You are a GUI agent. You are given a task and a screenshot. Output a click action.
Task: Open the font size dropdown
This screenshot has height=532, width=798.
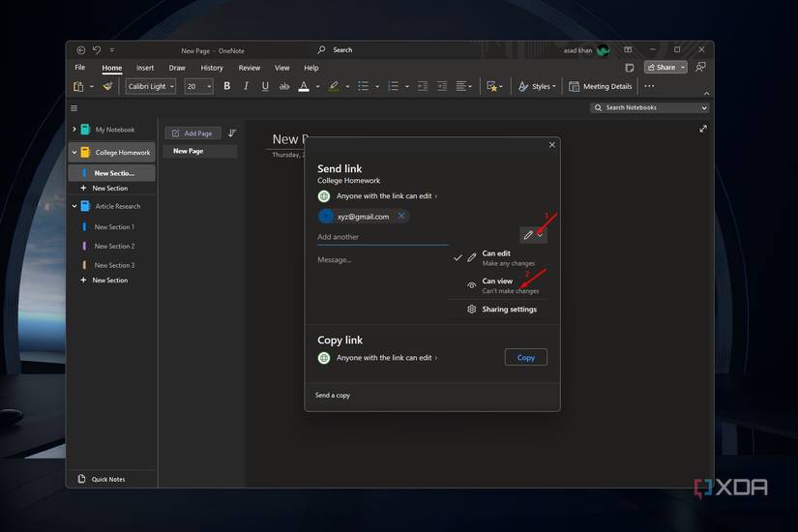[x=209, y=86]
